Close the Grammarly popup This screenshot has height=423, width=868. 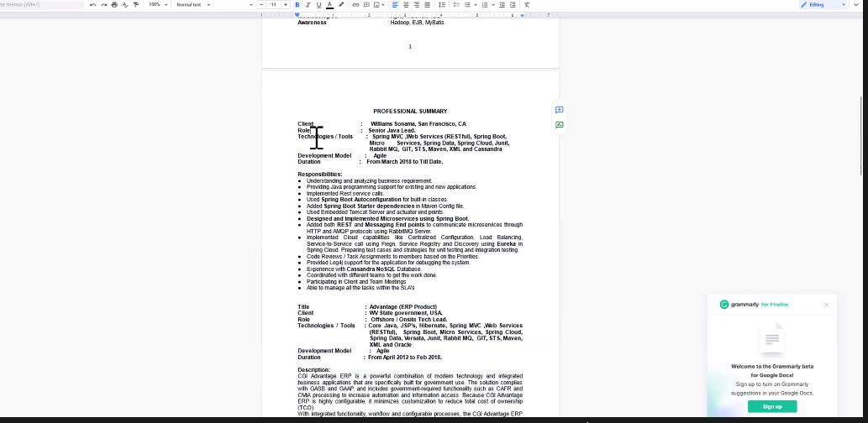tap(826, 305)
